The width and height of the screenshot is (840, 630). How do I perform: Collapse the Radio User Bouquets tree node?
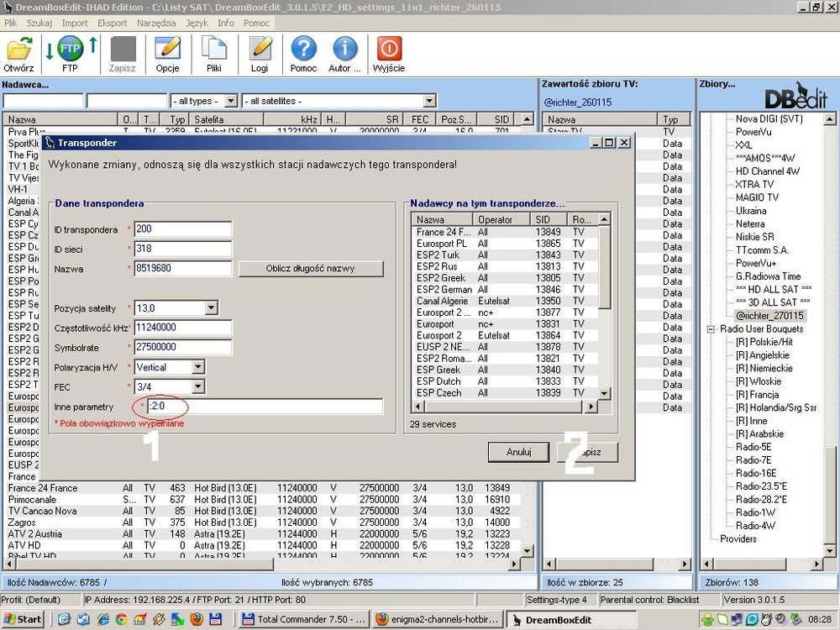[x=711, y=328]
